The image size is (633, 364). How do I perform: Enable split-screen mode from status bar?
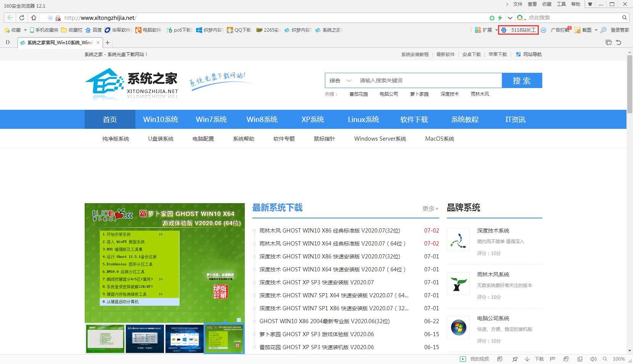pos(580,359)
